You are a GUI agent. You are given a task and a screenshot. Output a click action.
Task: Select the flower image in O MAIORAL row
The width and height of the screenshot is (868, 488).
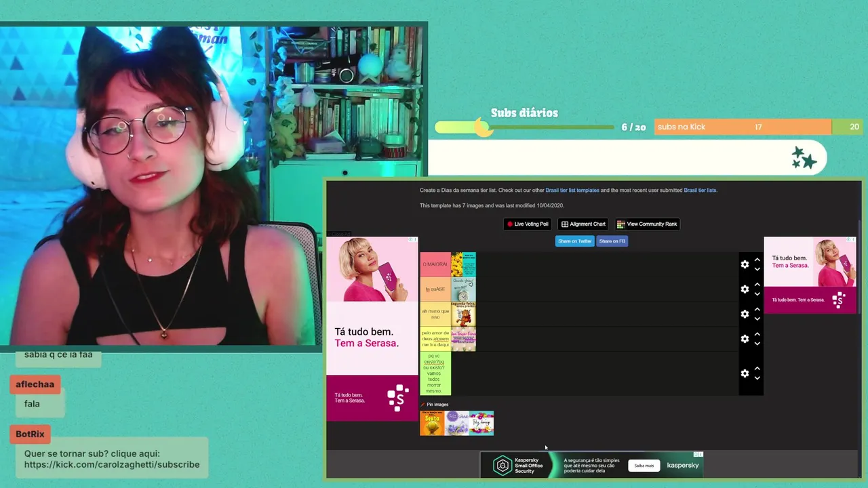[463, 264]
